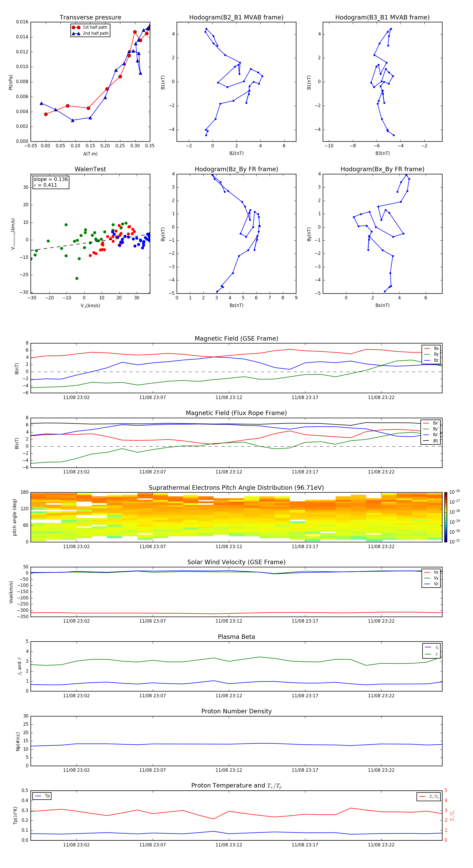473x868 pixels.
Task: Click the 'Hodogram(Bz_By FR frame)' title
Action: pyautogui.click(x=236, y=169)
